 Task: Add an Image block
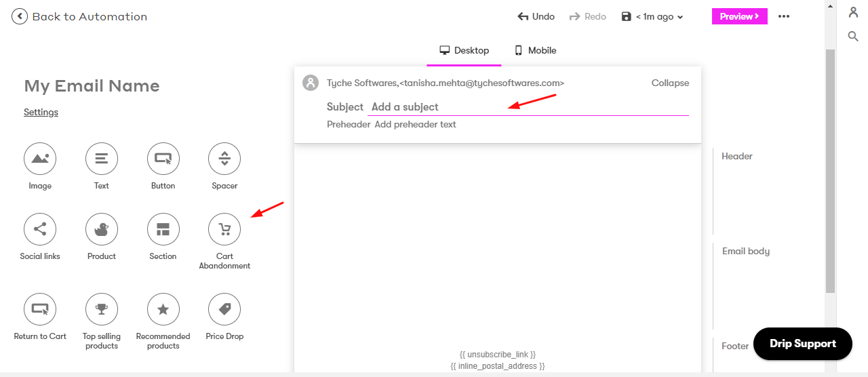[40, 159]
